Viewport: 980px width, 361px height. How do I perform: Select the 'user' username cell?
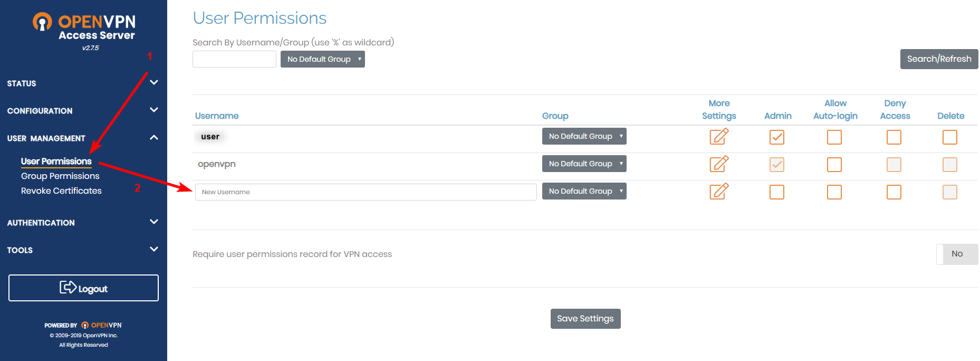(210, 137)
